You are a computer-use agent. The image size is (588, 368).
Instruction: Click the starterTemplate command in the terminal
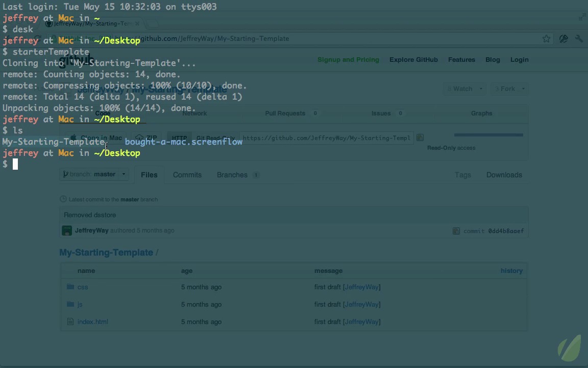pos(51,52)
